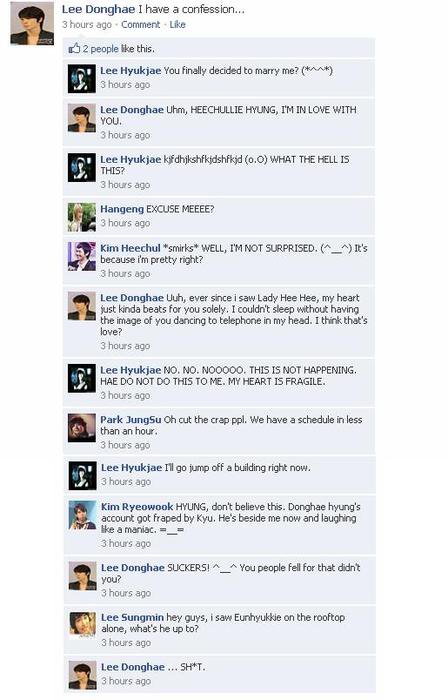
Task: Open Lee Hyukjae's avatar on marry me comment
Action: [x=82, y=79]
